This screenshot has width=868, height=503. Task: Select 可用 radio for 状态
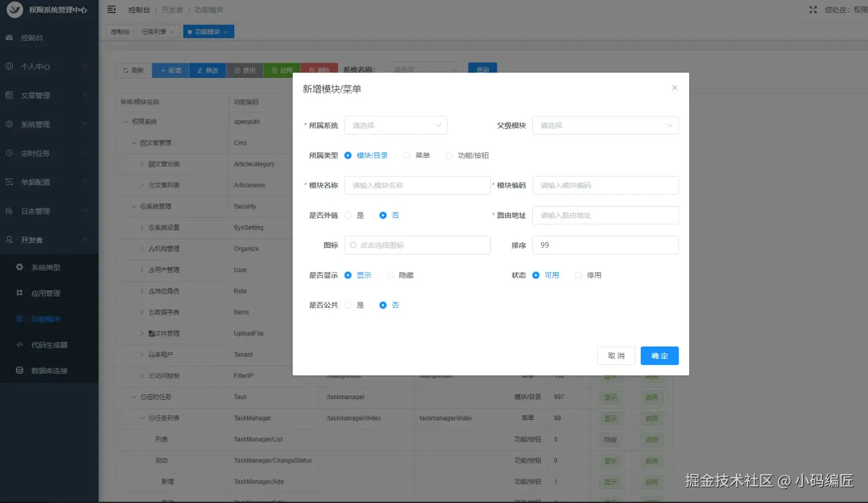(x=536, y=275)
